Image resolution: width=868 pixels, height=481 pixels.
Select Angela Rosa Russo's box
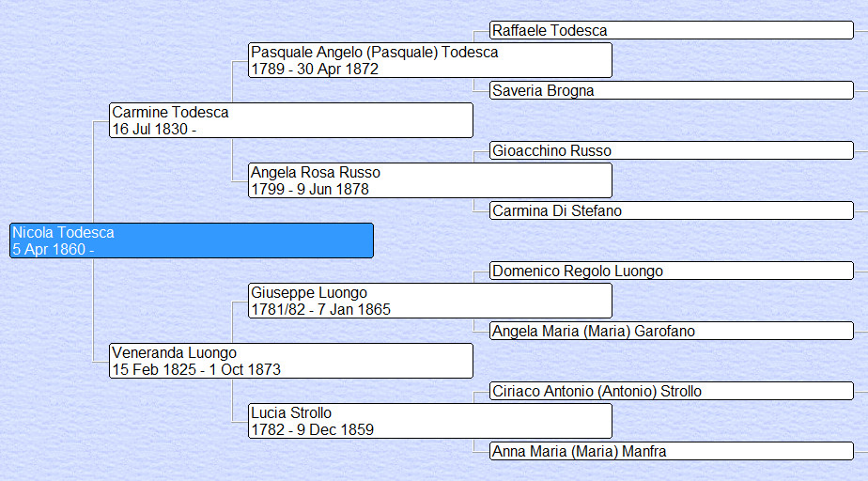[430, 180]
